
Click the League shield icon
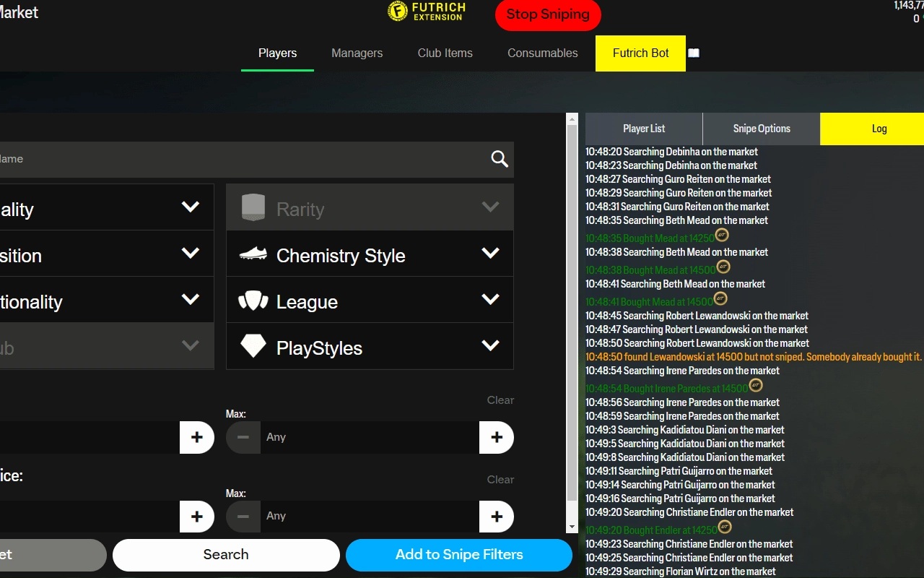pos(253,300)
